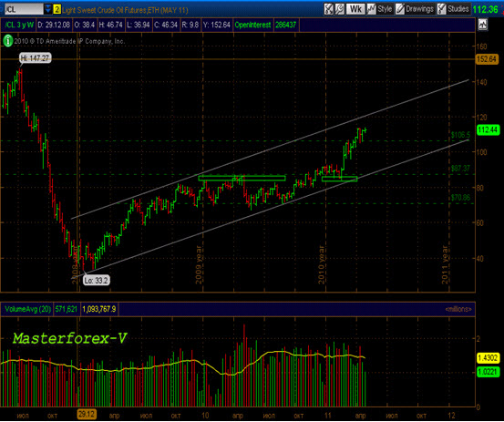The image size is (504, 422).
Task: Click the C: 46.34 close readout
Action: [166, 25]
